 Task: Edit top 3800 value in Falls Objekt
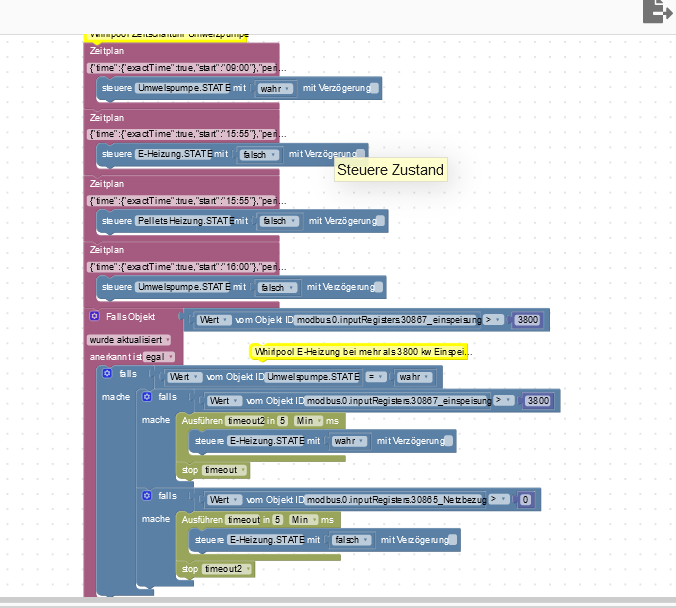click(528, 320)
